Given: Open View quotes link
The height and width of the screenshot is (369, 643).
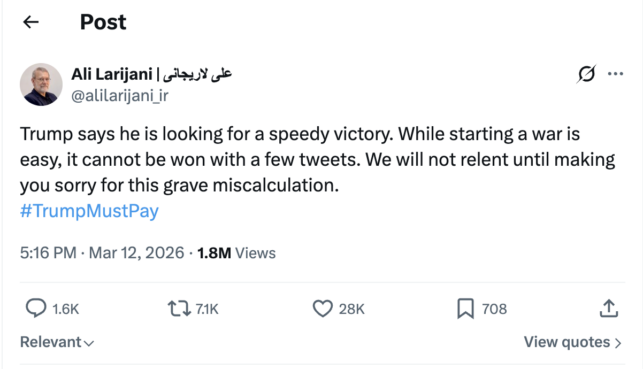Looking at the screenshot, I should click(572, 342).
